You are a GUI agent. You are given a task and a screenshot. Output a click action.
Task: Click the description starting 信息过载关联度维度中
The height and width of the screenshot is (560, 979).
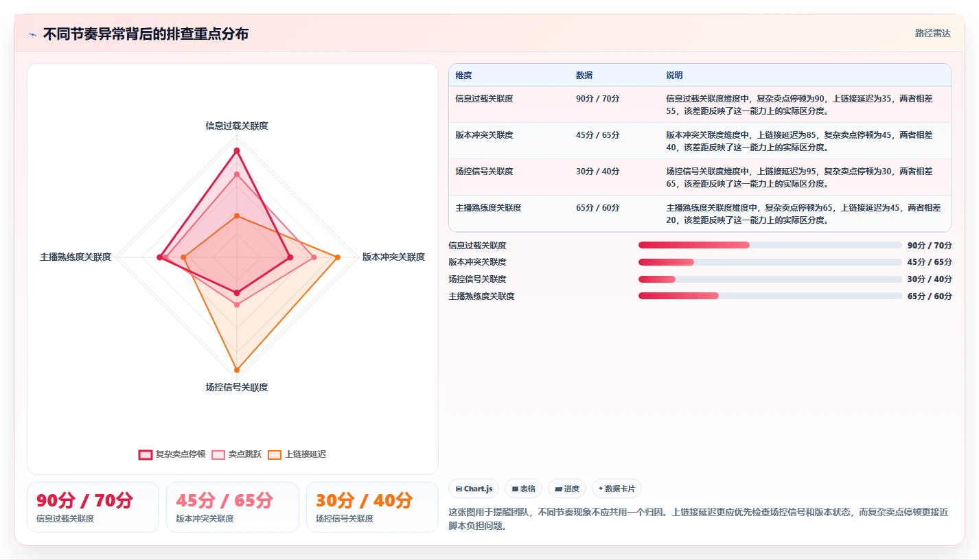click(799, 104)
